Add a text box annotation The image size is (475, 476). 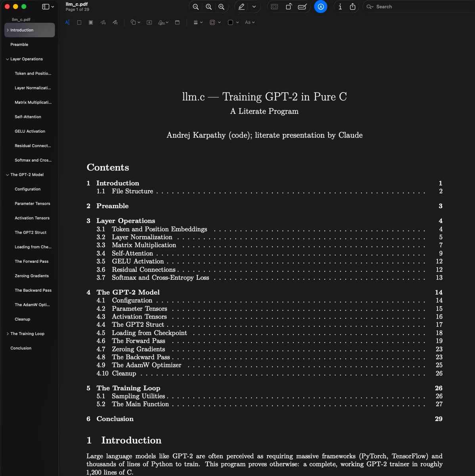[149, 23]
